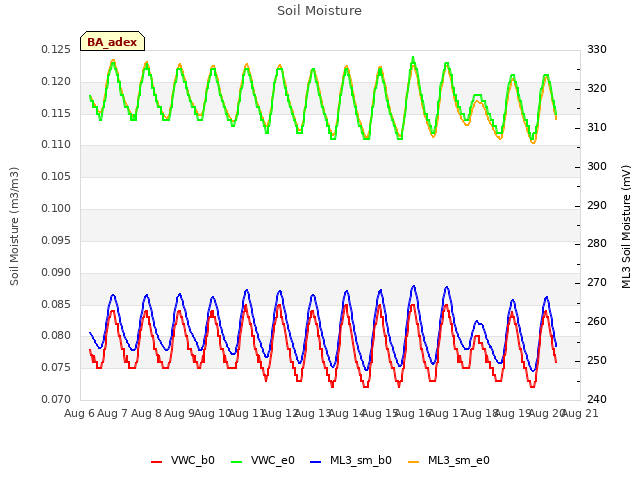Click the 0.115 left axis tick label
This screenshot has height=480, width=640.
pyautogui.click(x=56, y=113)
